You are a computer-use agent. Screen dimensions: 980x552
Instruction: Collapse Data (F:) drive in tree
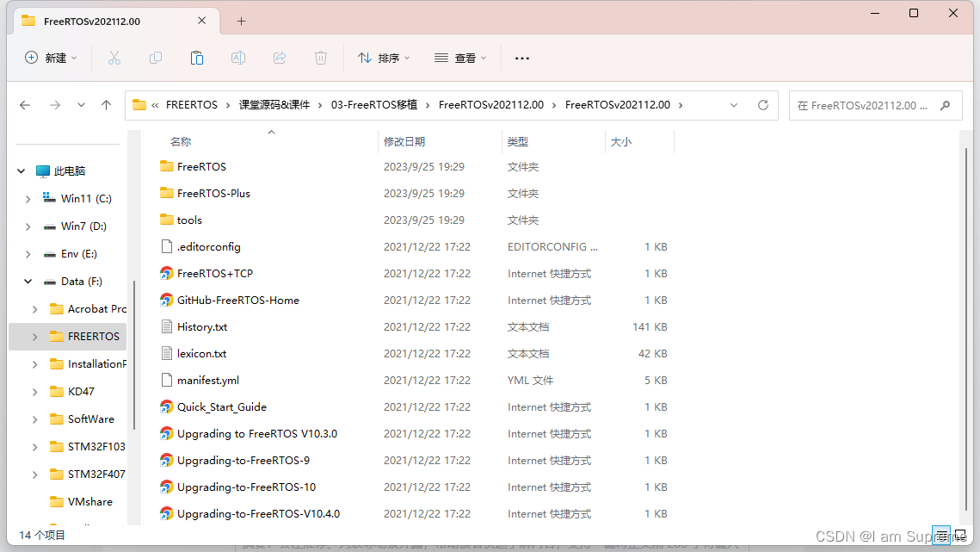pos(28,282)
